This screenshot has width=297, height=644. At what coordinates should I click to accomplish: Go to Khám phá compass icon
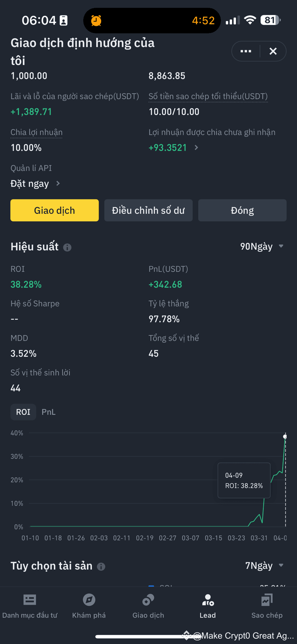(x=89, y=600)
